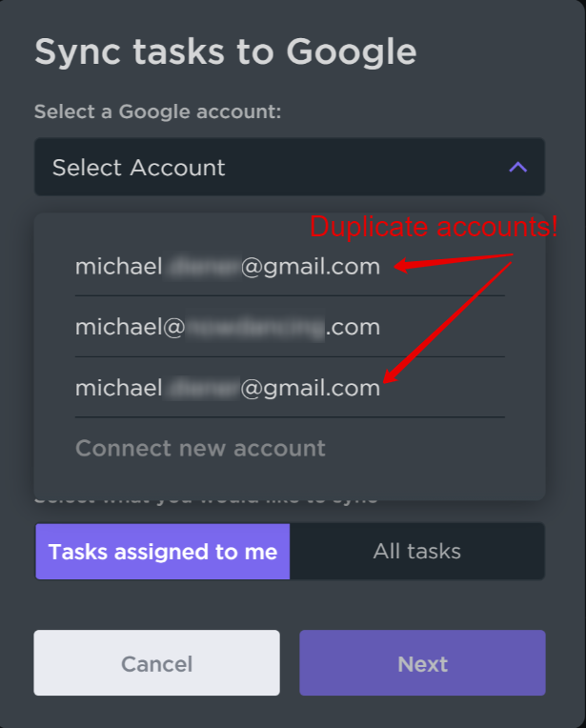Switch sync scope to All tasks
586x728 pixels.
coord(417,552)
